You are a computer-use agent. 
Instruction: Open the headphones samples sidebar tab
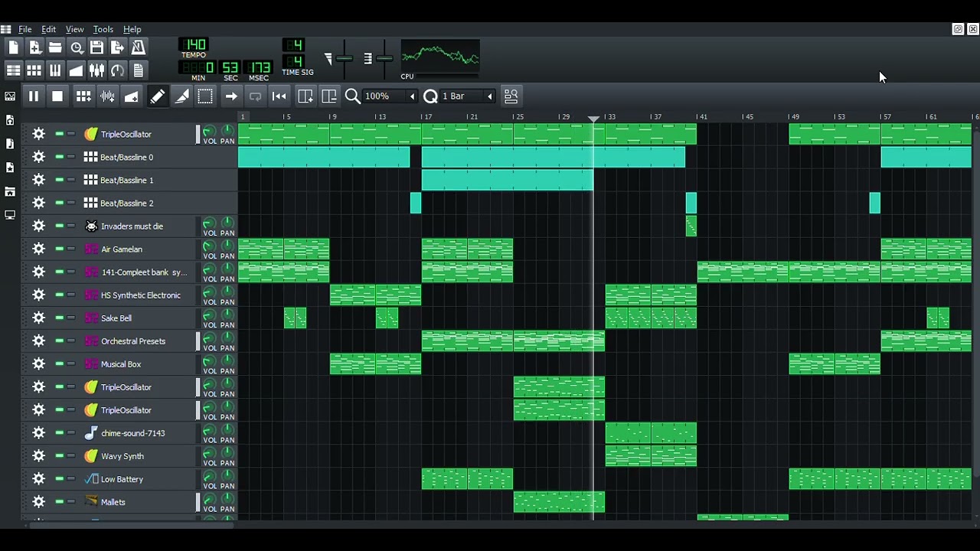(10, 120)
